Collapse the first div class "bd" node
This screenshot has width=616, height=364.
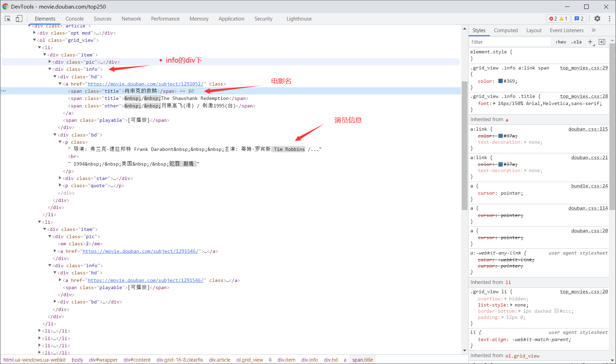point(55,135)
